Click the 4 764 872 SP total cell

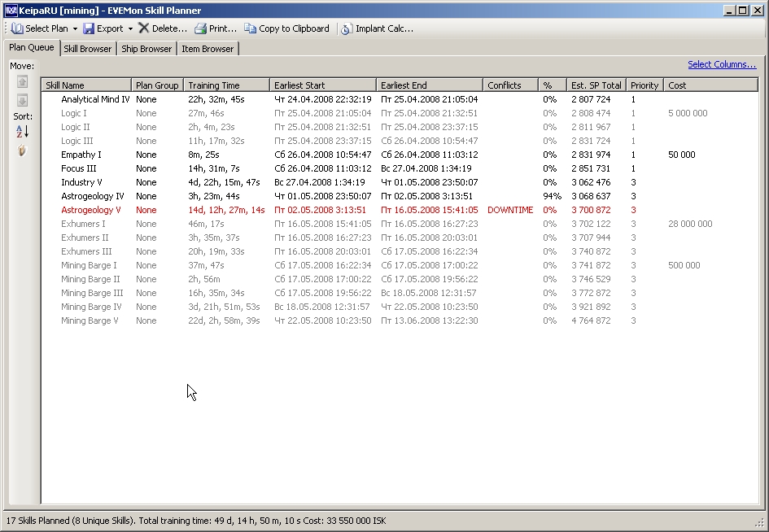point(591,321)
